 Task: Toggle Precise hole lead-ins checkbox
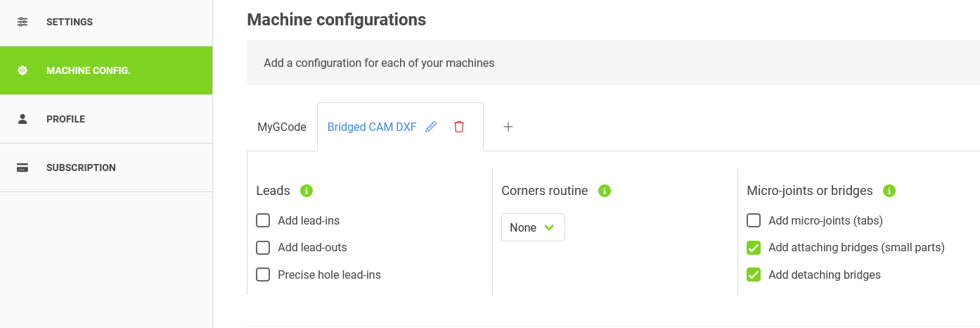(x=263, y=275)
